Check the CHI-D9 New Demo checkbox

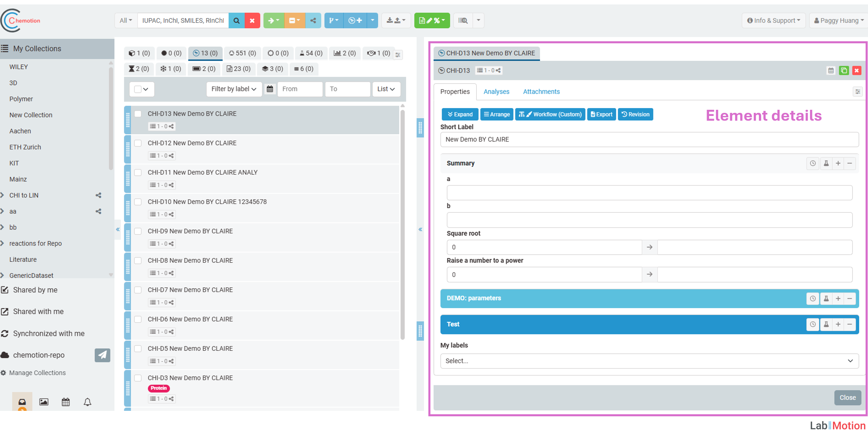point(138,231)
